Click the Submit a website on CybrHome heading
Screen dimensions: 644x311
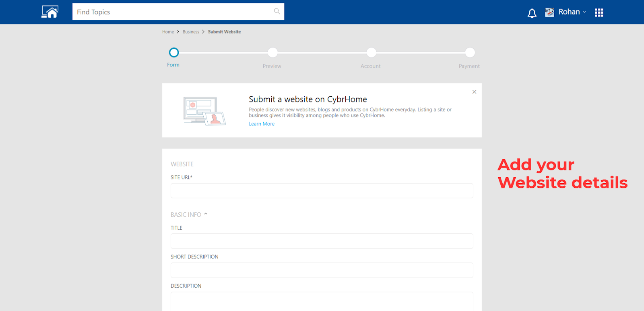(308, 99)
